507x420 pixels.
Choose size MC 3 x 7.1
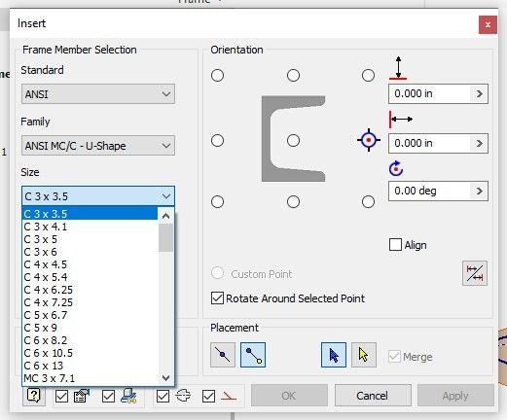point(91,378)
